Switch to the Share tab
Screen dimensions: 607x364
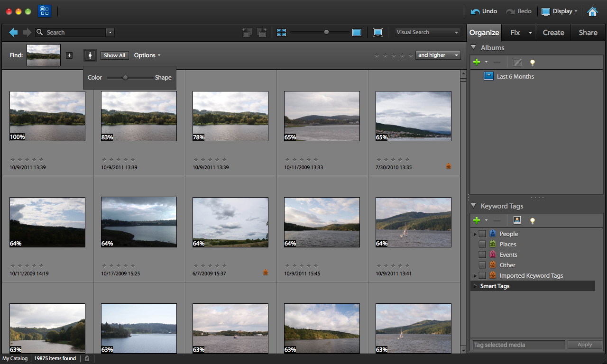(x=588, y=33)
